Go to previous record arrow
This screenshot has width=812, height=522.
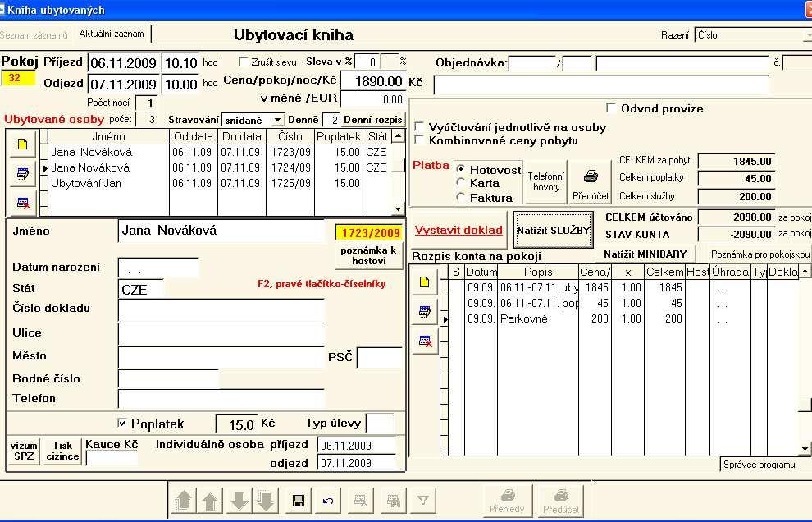[210, 501]
